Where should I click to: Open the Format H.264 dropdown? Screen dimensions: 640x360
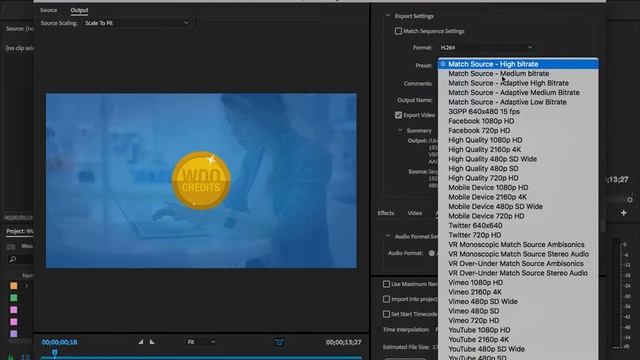[487, 47]
